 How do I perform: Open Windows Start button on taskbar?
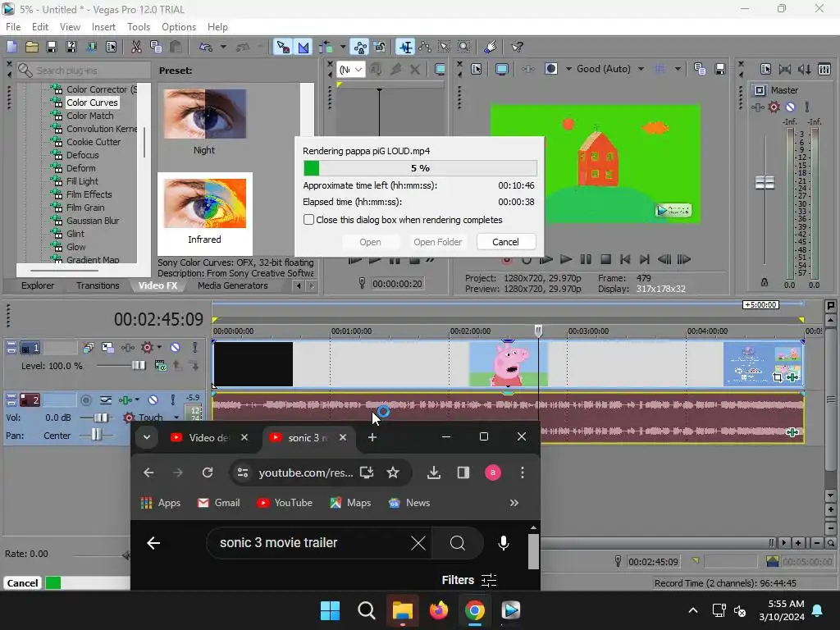click(330, 610)
